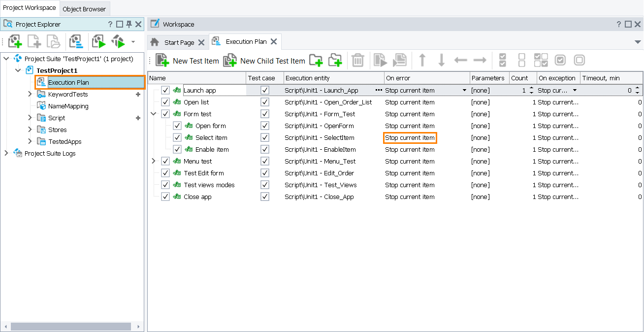The height and width of the screenshot is (332, 644).
Task: Click the New Group icon in Execution Plan toolbar
Action: [x=316, y=60]
